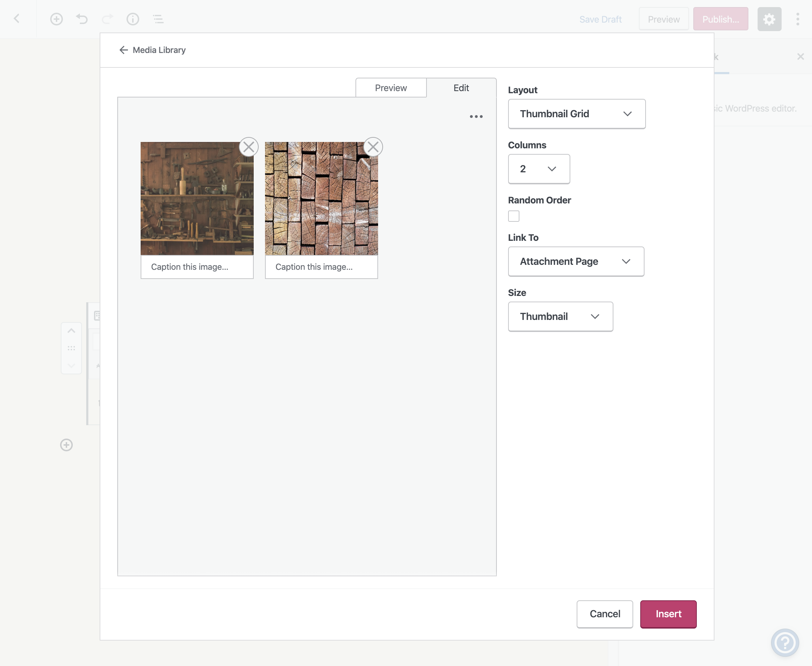Switch to the Preview tab
The image size is (812, 666).
tap(391, 88)
